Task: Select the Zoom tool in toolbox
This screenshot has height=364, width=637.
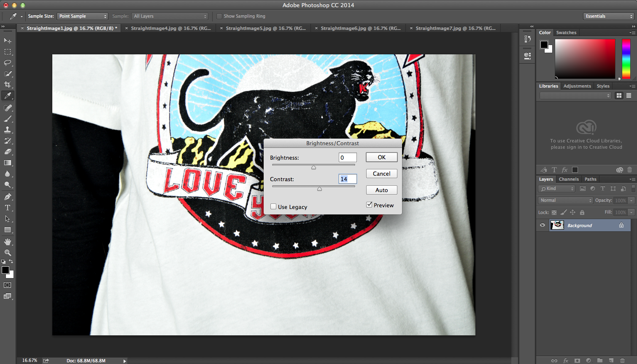Action: [x=8, y=253]
